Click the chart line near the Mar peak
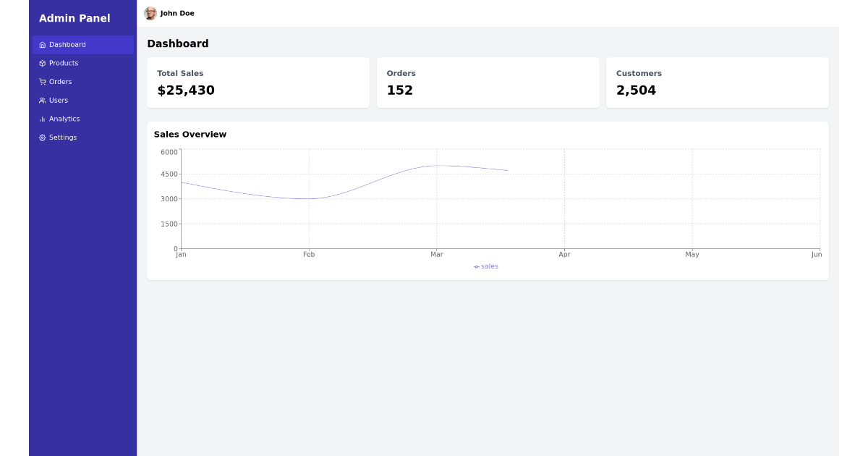This screenshot has width=868, height=456. (437, 165)
